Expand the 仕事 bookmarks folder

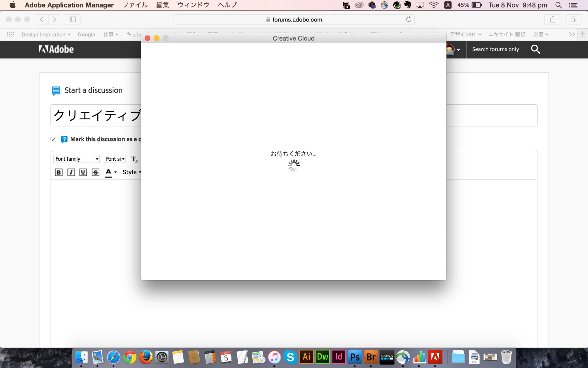click(x=111, y=34)
